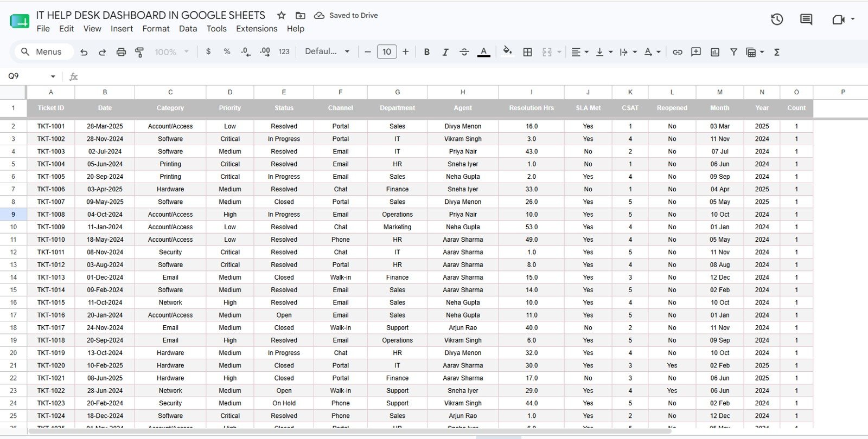
Task: Open the Format menu
Action: click(x=156, y=29)
